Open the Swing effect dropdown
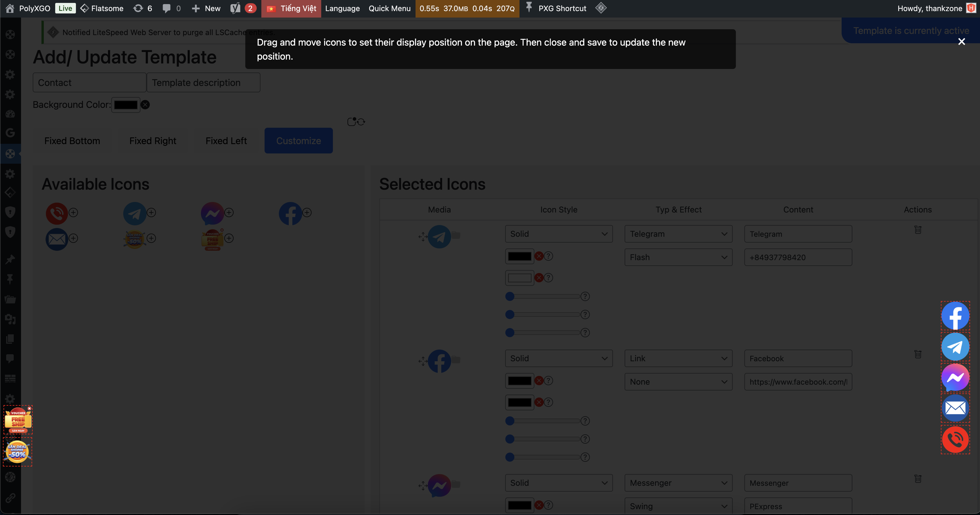The image size is (980, 515). click(x=678, y=506)
